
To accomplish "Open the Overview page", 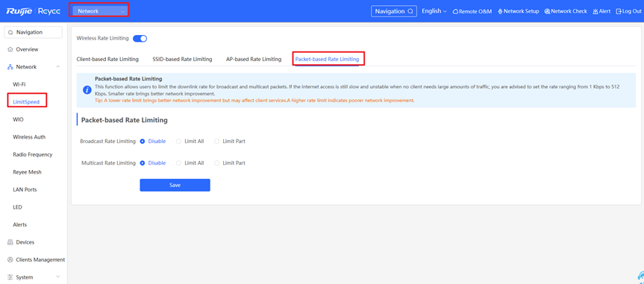I will tap(27, 49).
